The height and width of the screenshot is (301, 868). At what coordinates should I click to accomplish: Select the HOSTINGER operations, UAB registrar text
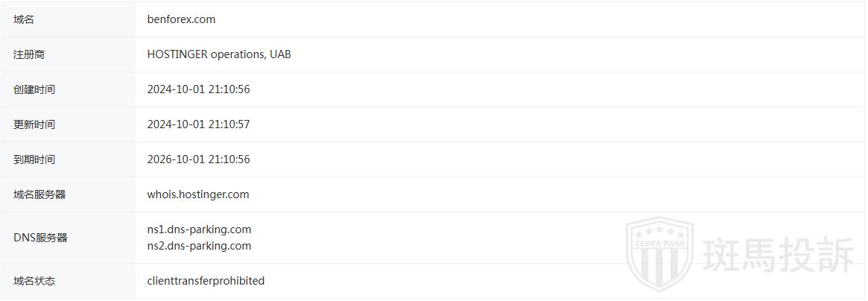(219, 54)
